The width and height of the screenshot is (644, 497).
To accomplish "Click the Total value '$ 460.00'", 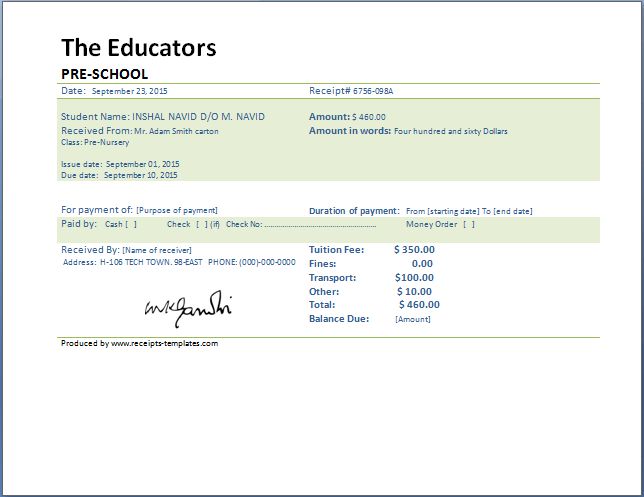I will pyautogui.click(x=419, y=305).
